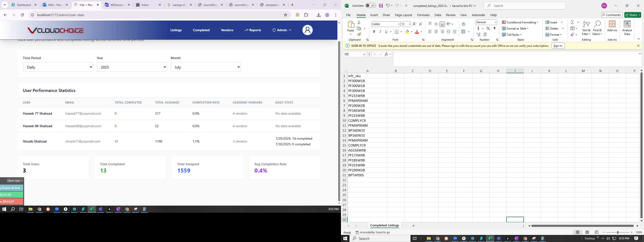Toggle Middle Align in Excel ribbon
The image size is (644, 242).
point(436,24)
